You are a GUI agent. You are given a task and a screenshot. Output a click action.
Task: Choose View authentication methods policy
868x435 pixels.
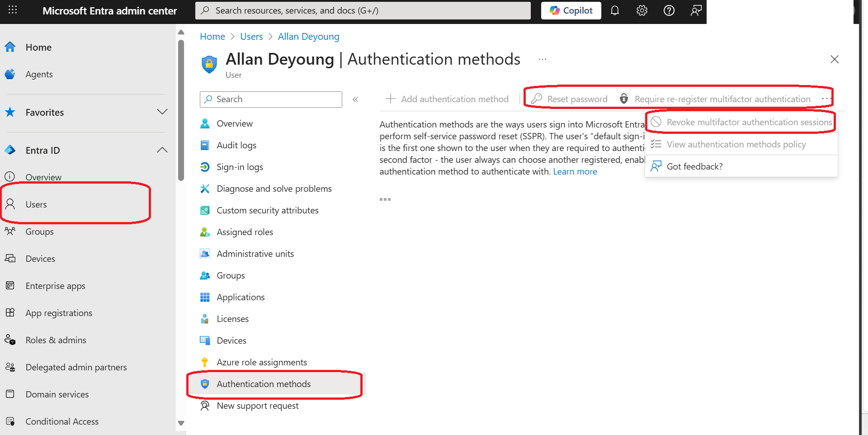(x=736, y=144)
